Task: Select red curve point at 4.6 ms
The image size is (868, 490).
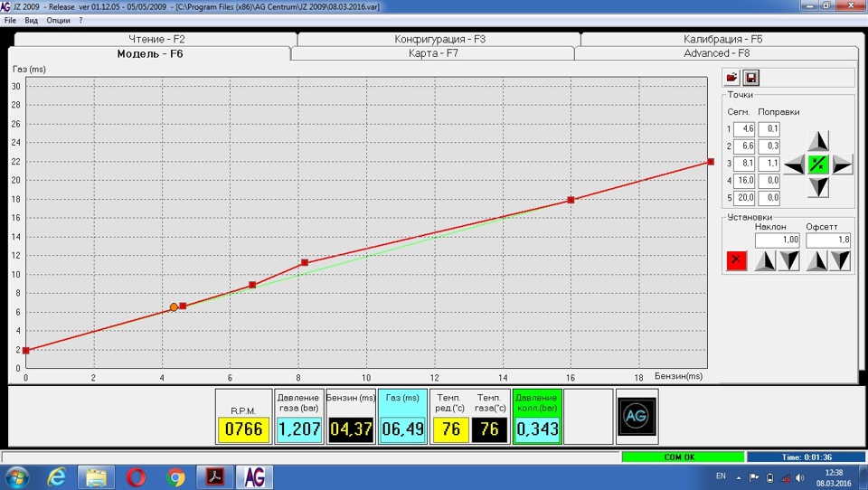Action: click(x=183, y=306)
